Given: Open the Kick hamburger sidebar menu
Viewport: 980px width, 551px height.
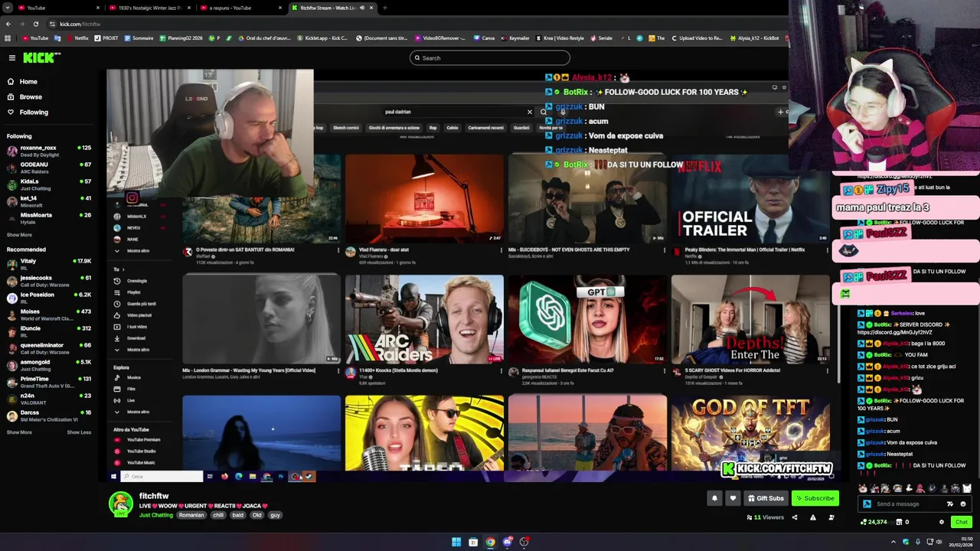Looking at the screenshot, I should 12,58.
